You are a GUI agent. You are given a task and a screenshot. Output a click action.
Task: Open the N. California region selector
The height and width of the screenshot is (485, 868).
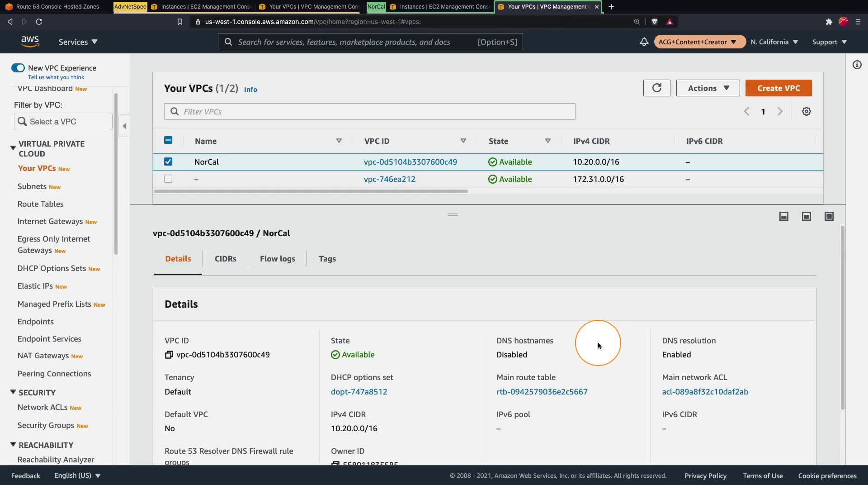[774, 42]
